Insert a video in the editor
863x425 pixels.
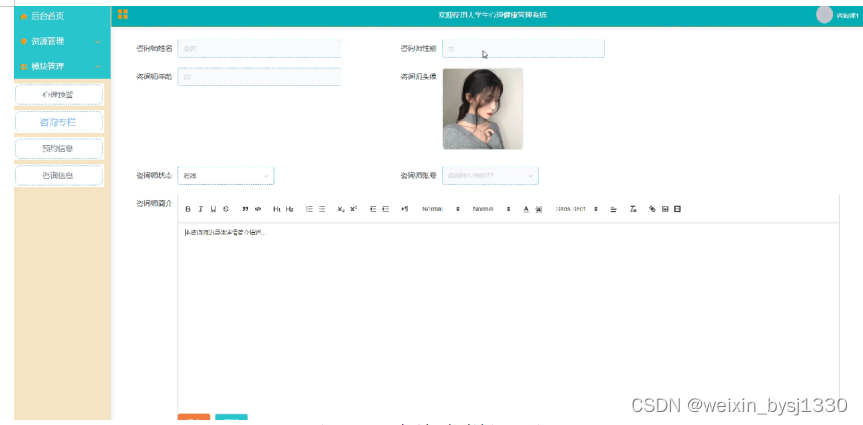tap(678, 209)
